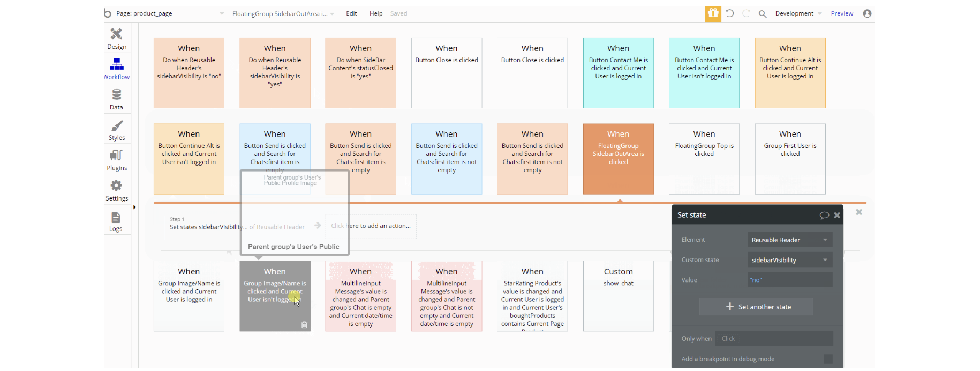980x371 pixels.
Task: Expand the Development version dropdown
Action: [x=798, y=13]
